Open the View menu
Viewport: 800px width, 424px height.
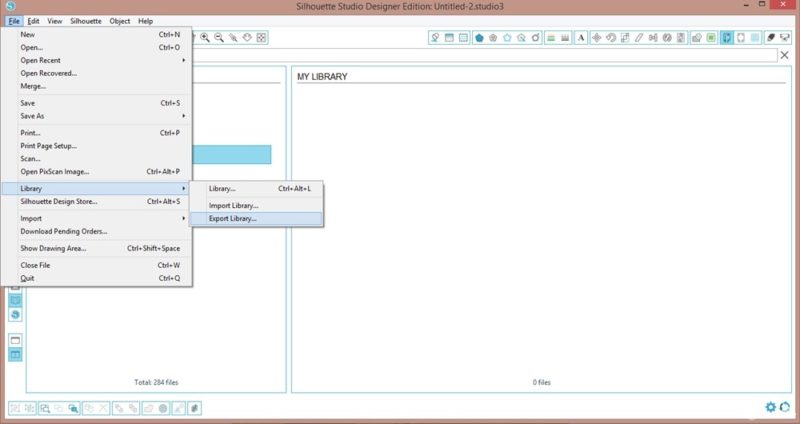55,21
